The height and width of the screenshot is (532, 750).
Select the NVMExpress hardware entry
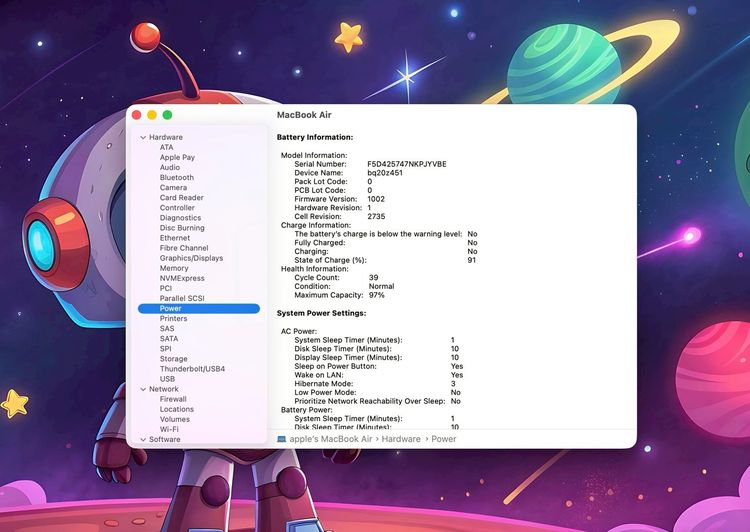click(x=182, y=278)
